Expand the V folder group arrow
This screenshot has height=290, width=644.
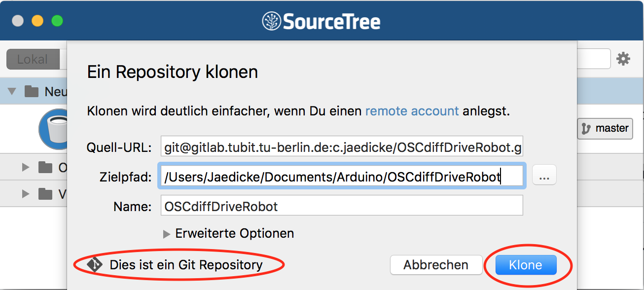pos(26,194)
